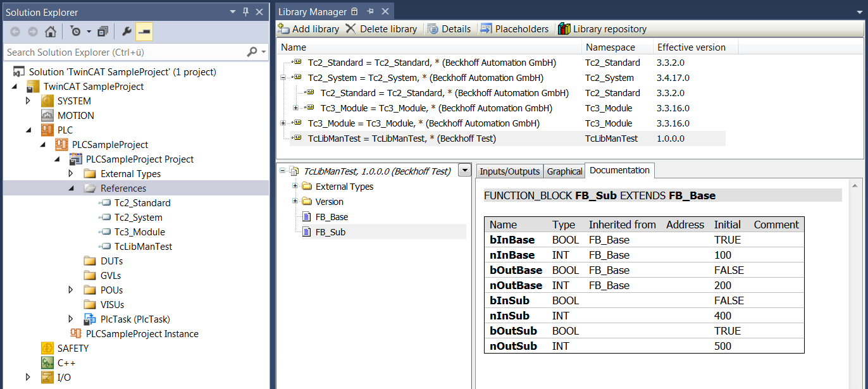Click Add library button
Viewport: 868px width, 389px height.
(x=308, y=28)
